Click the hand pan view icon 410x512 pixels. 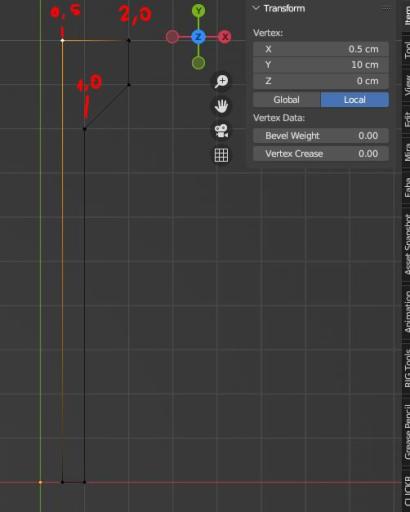[221, 106]
